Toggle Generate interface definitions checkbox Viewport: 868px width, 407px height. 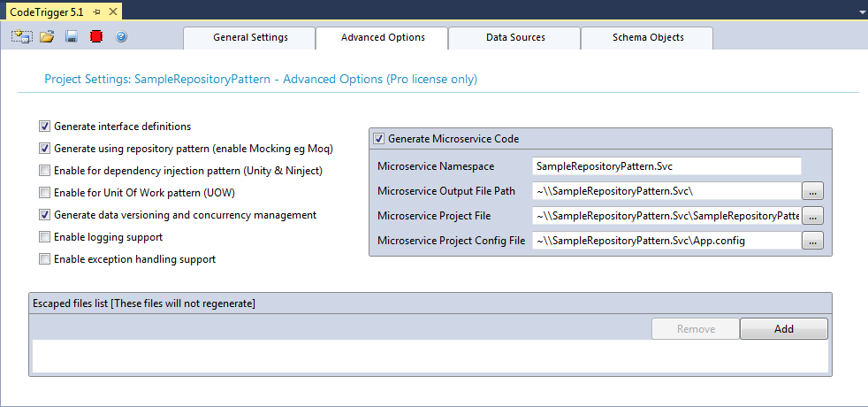tap(45, 127)
